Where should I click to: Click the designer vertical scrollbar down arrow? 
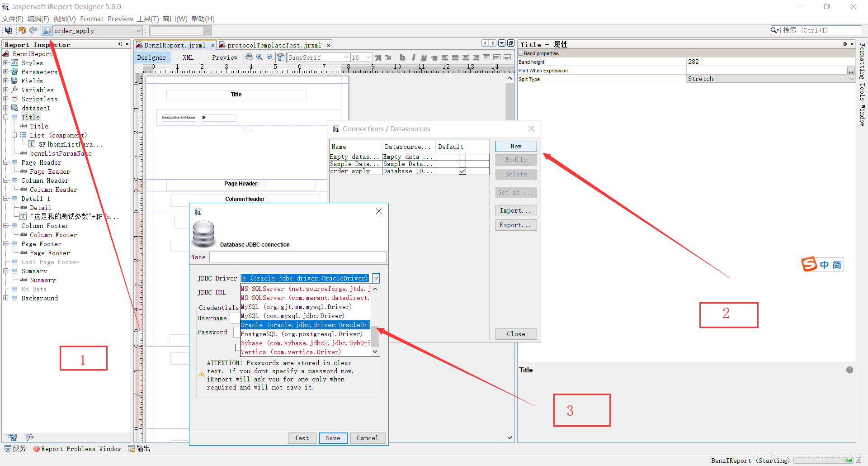pos(509,437)
